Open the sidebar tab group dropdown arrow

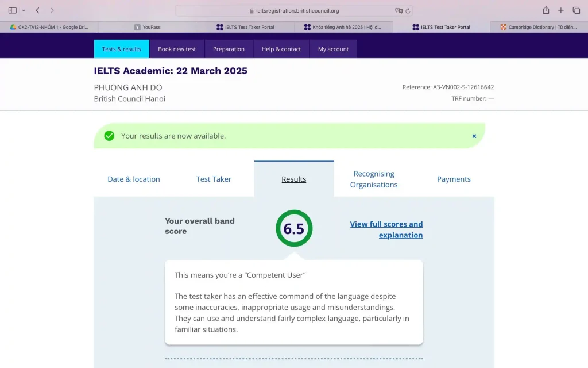pyautogui.click(x=24, y=10)
